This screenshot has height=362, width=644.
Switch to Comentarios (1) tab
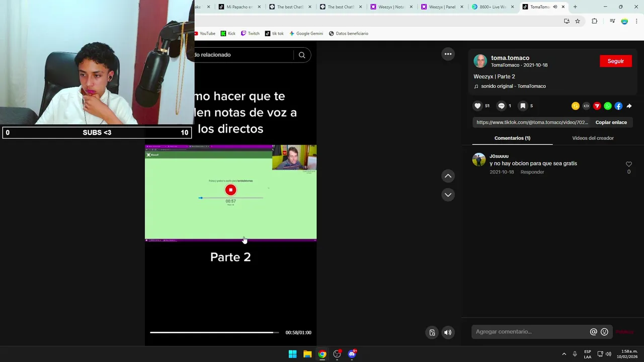pos(512,138)
